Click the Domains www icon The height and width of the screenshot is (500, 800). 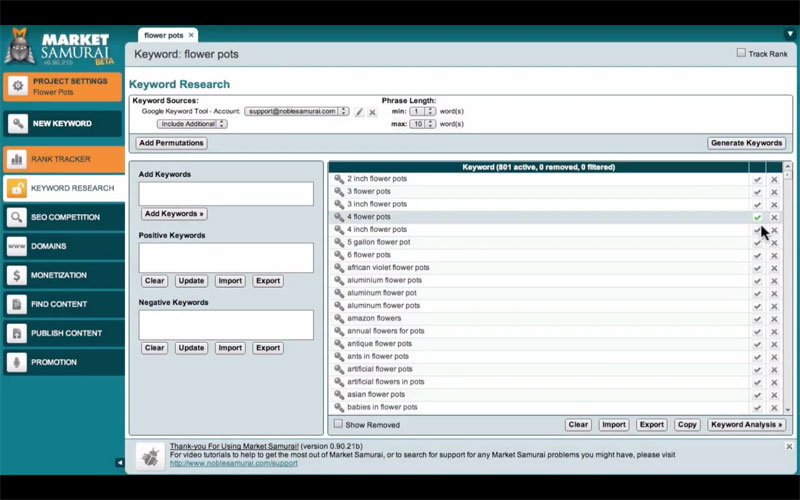pyautogui.click(x=16, y=246)
